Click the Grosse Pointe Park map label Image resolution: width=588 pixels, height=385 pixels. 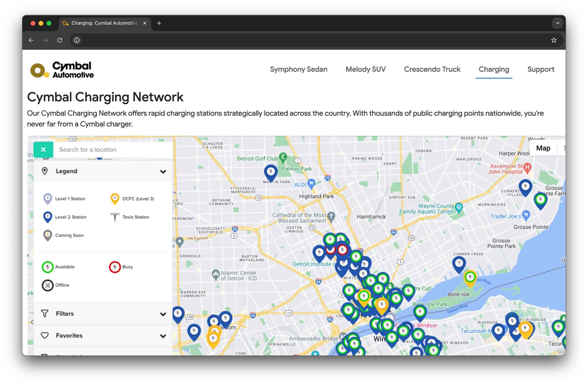coord(501,243)
